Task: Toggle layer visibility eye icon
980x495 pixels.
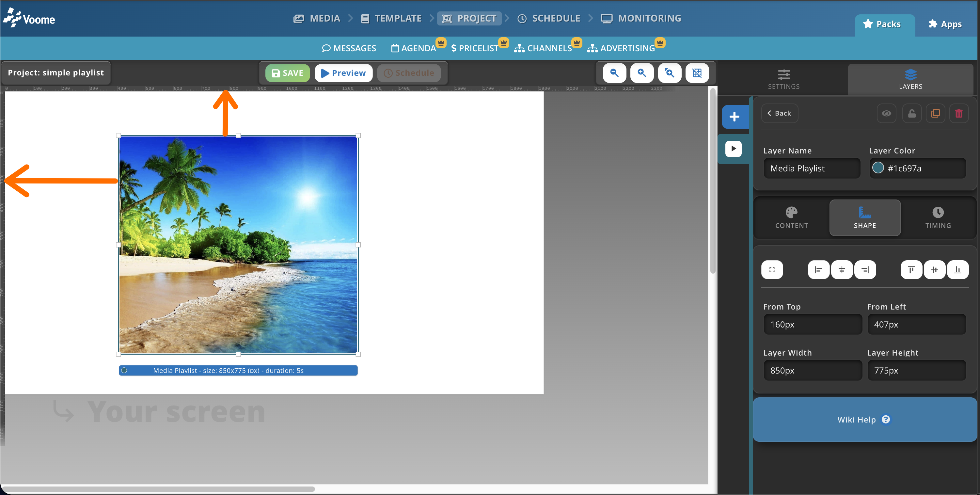Action: point(886,113)
